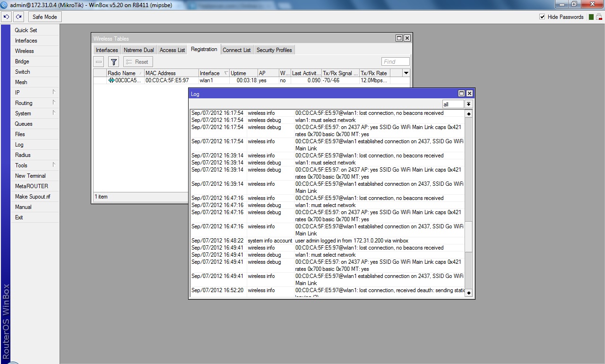Open Log from the sidebar menu
The height and width of the screenshot is (364, 605).
point(35,145)
